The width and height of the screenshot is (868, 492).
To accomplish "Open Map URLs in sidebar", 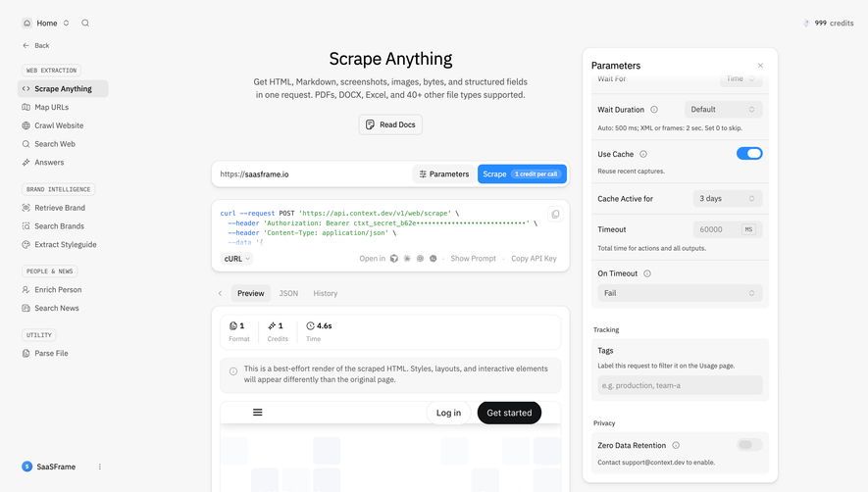I will click(x=51, y=107).
